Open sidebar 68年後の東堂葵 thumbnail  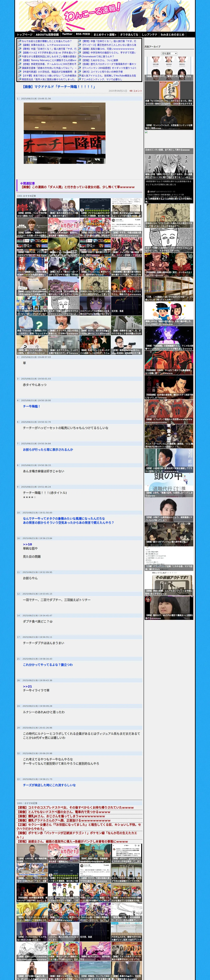coord(169,387)
